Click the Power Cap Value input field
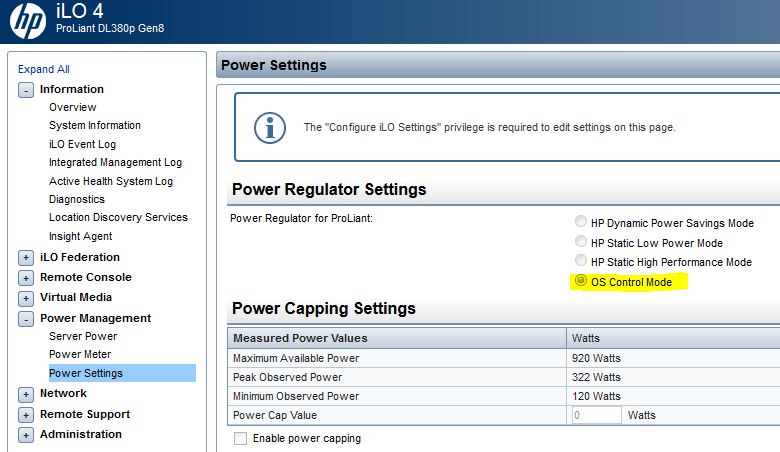This screenshot has height=452, width=780. pyautogui.click(x=596, y=415)
